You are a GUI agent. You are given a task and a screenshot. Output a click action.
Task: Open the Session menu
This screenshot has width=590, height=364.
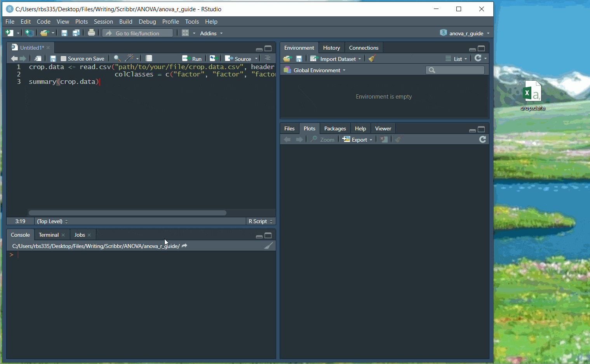(103, 22)
